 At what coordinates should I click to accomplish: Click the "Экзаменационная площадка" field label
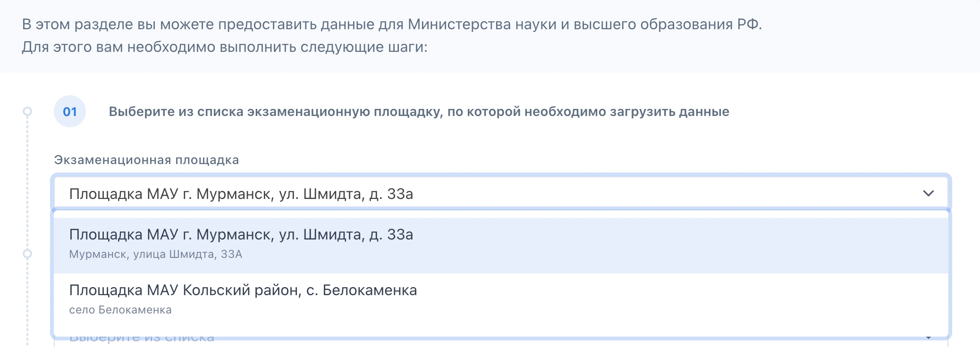[x=146, y=160]
